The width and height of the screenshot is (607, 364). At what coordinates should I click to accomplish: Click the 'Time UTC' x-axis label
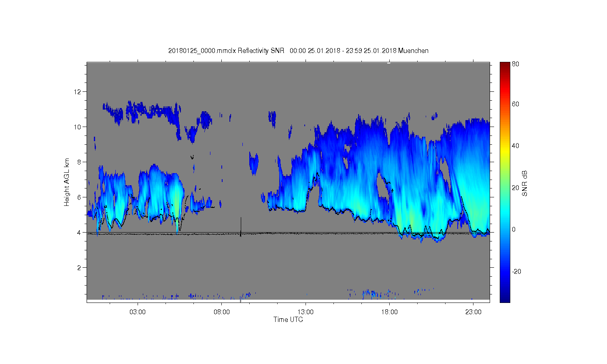click(x=288, y=320)
